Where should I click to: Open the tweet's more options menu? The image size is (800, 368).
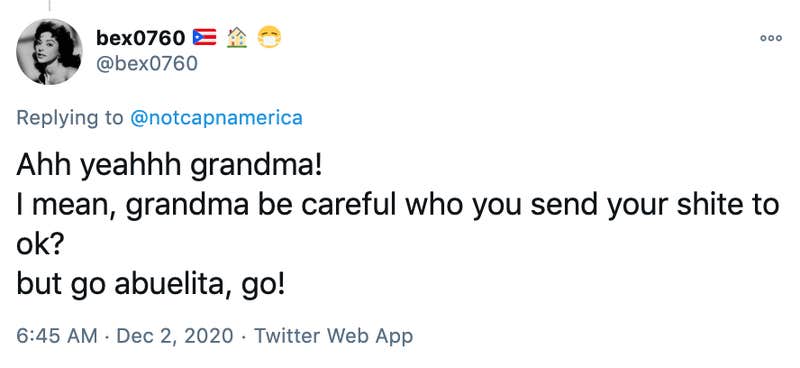click(x=771, y=38)
